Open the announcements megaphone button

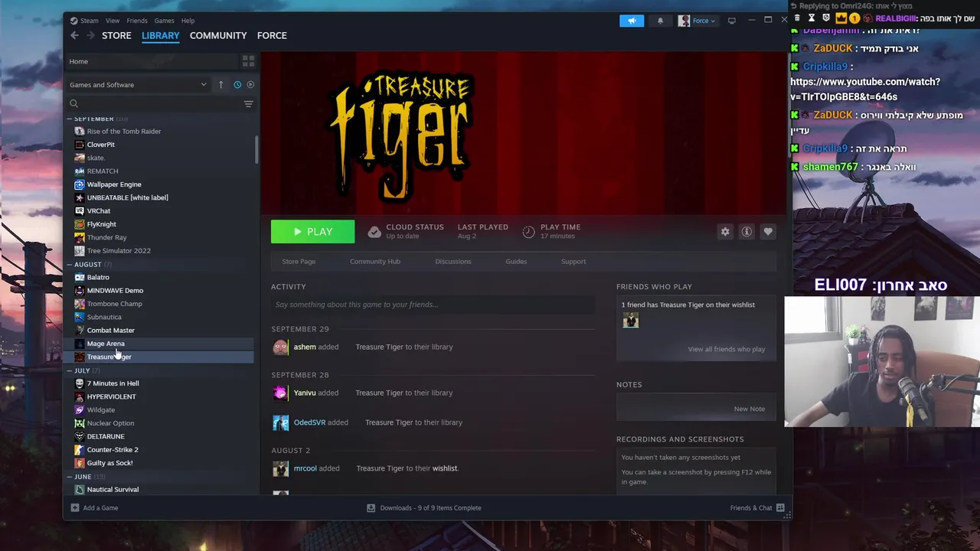pos(632,21)
